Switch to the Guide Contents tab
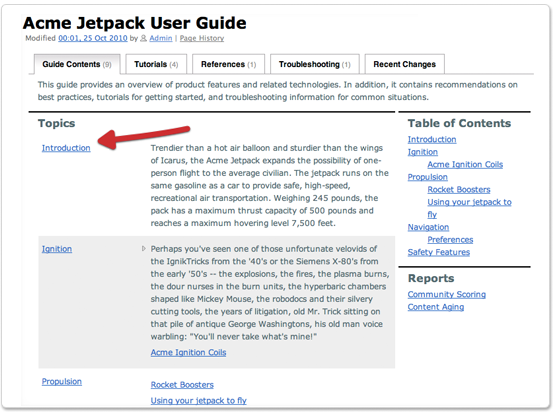 coord(77,64)
